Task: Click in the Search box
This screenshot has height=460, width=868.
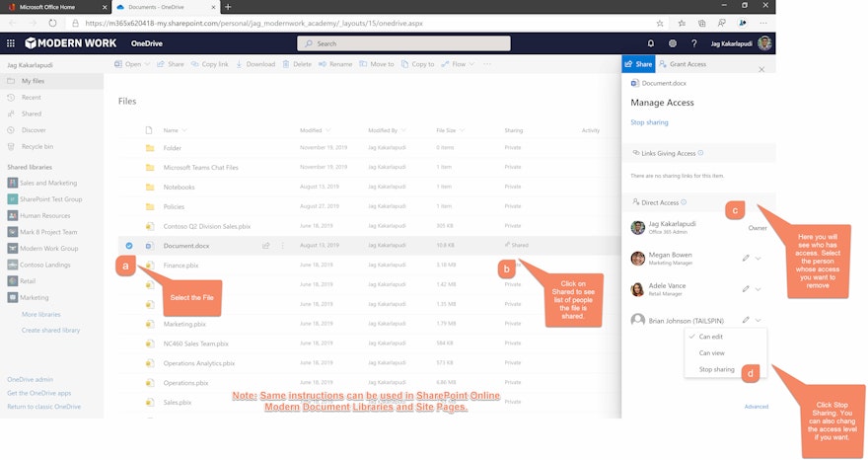Action: coord(403,43)
